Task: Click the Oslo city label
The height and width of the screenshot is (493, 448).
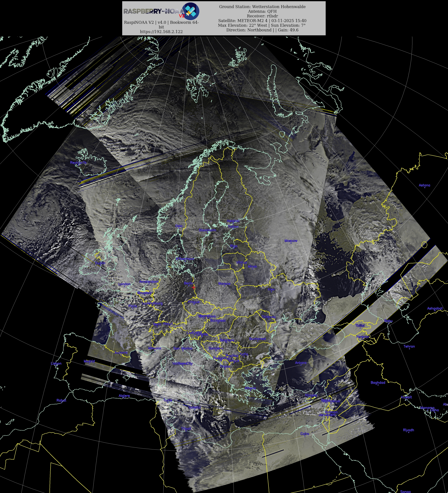Action: coord(179,226)
